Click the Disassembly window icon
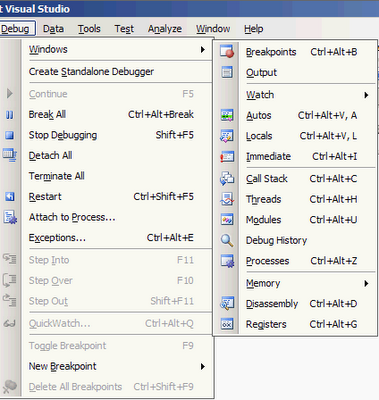 pos(227,304)
